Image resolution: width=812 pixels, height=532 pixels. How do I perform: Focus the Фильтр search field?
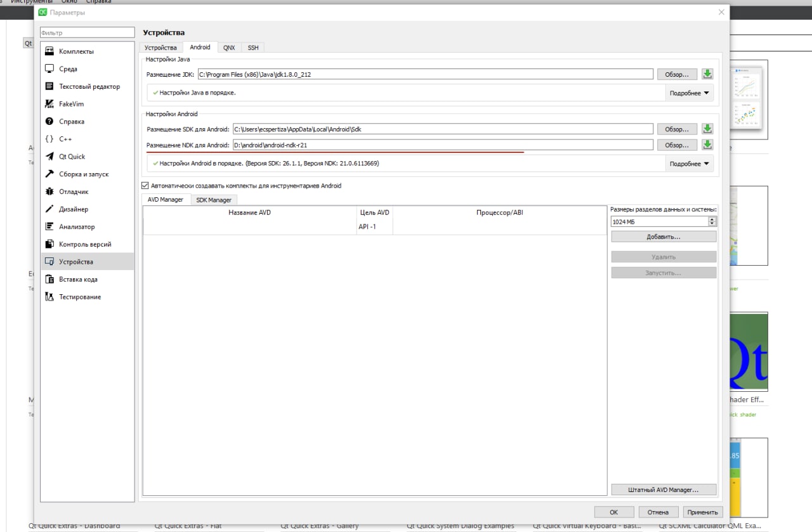88,32
